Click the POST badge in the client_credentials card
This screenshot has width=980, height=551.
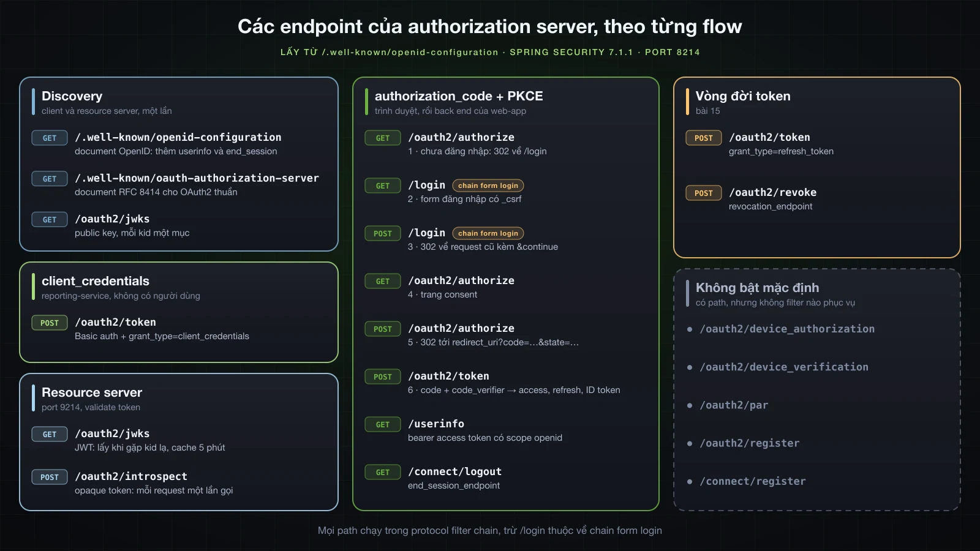50,323
